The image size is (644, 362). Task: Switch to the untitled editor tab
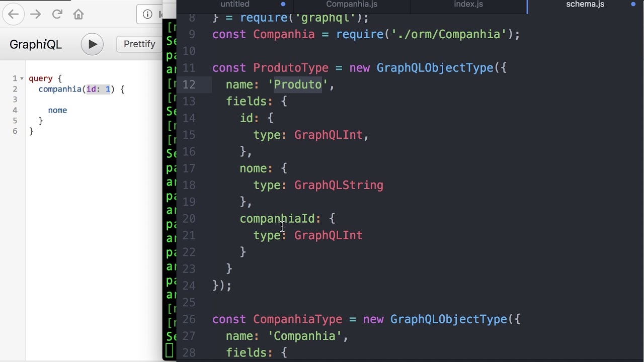(x=235, y=5)
